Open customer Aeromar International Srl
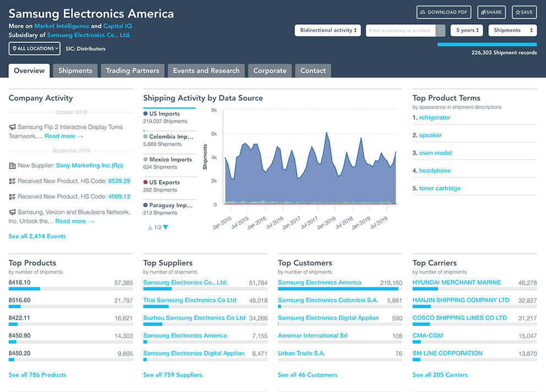546x392 pixels. pos(313,336)
